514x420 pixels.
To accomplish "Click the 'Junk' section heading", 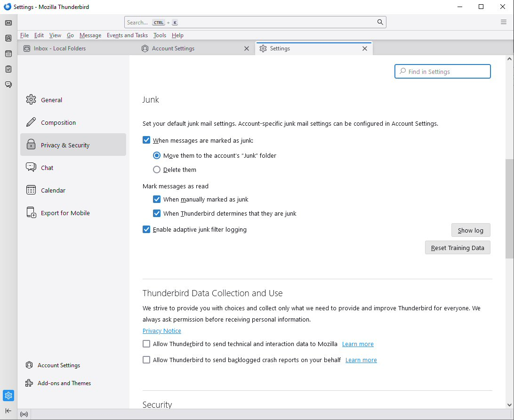I will (151, 99).
